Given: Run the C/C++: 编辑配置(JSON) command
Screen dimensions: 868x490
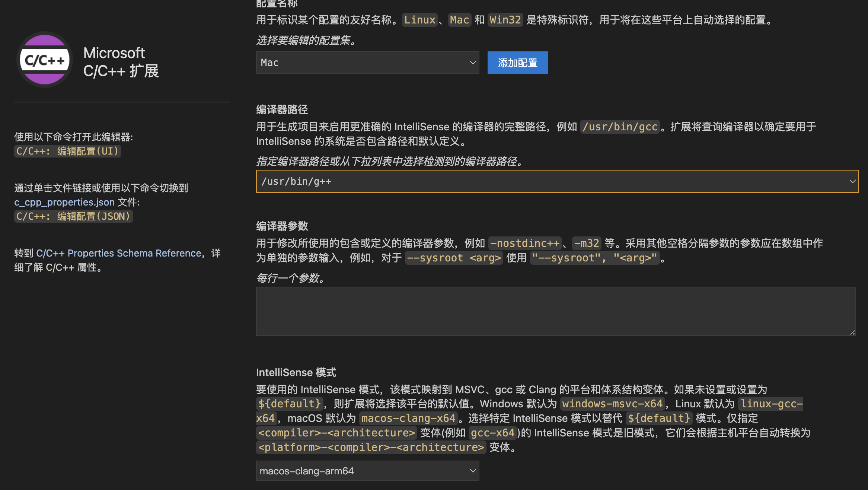Looking at the screenshot, I should click(x=73, y=216).
